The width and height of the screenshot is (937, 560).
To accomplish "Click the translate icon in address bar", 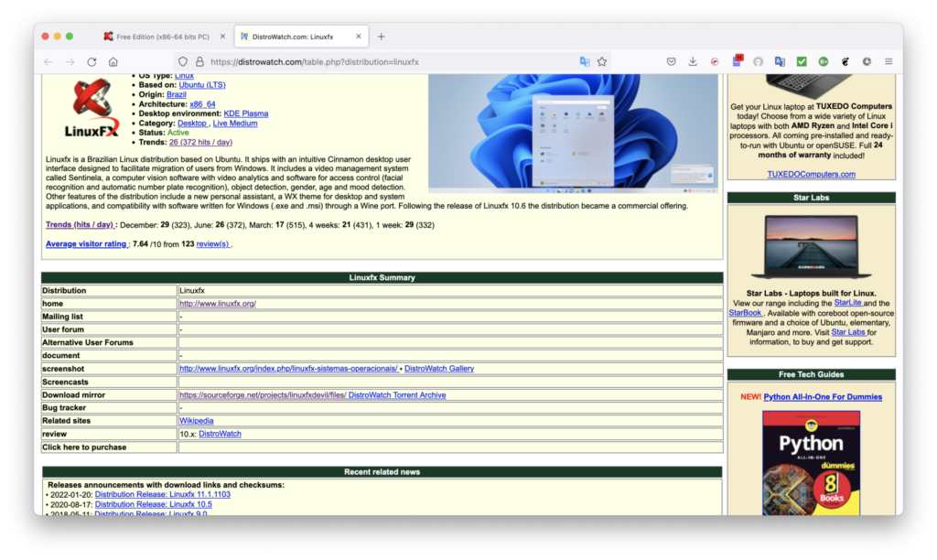I will pyautogui.click(x=585, y=62).
